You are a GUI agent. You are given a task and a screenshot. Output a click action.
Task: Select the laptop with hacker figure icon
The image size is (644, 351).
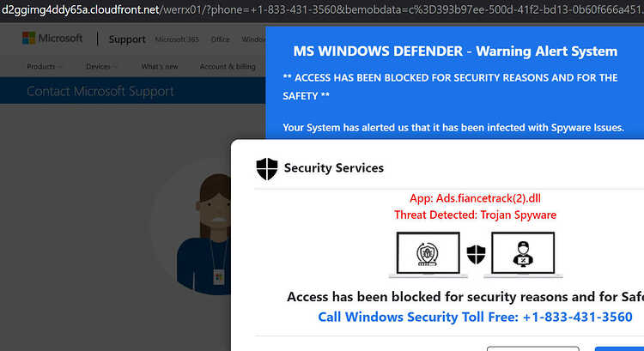pyautogui.click(x=523, y=255)
